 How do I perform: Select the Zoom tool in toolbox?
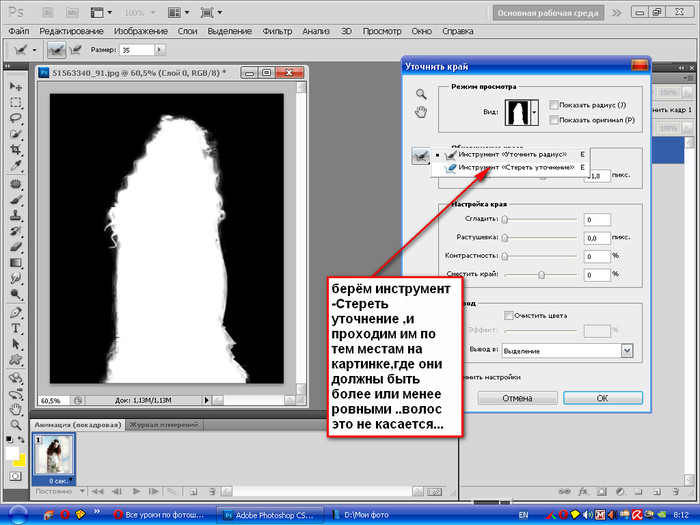click(x=16, y=425)
